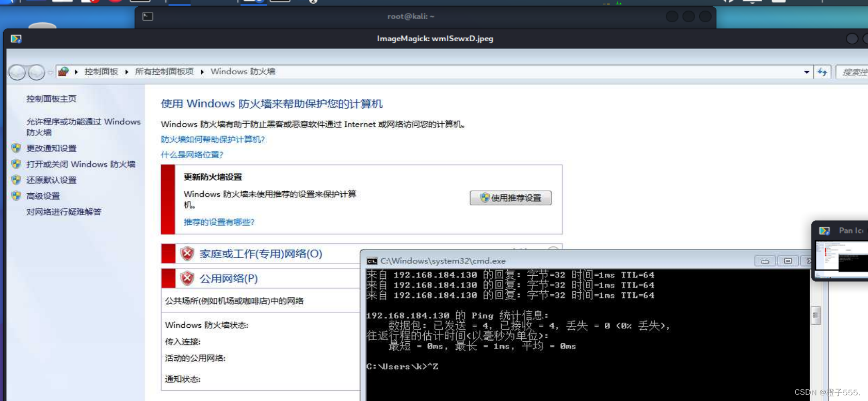Click 活动的公用网络: label
The width and height of the screenshot is (868, 401).
tap(195, 358)
